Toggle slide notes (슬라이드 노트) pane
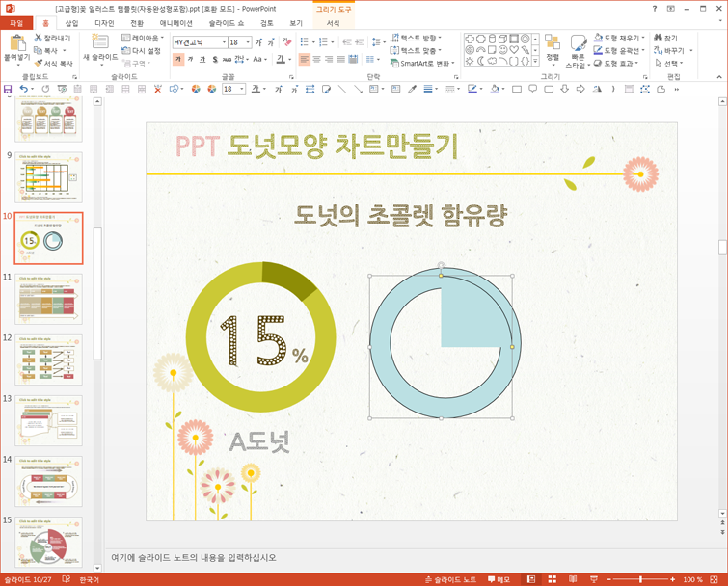728x586 pixels. 451,579
